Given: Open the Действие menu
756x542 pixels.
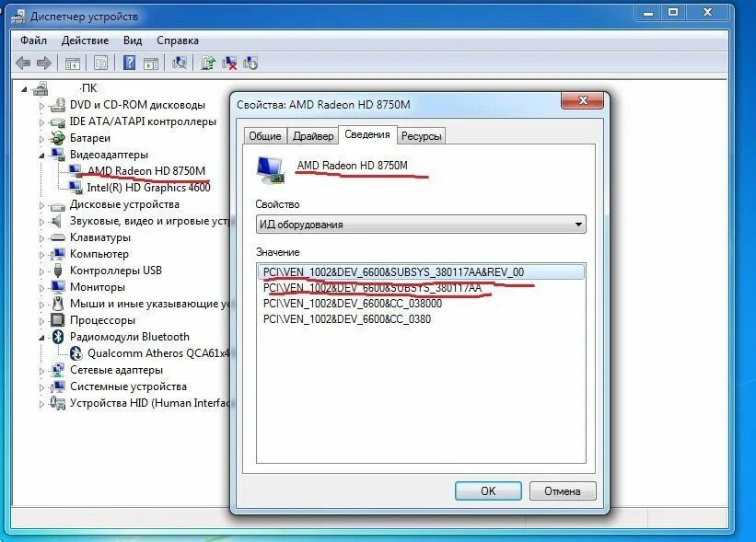Looking at the screenshot, I should (x=86, y=40).
